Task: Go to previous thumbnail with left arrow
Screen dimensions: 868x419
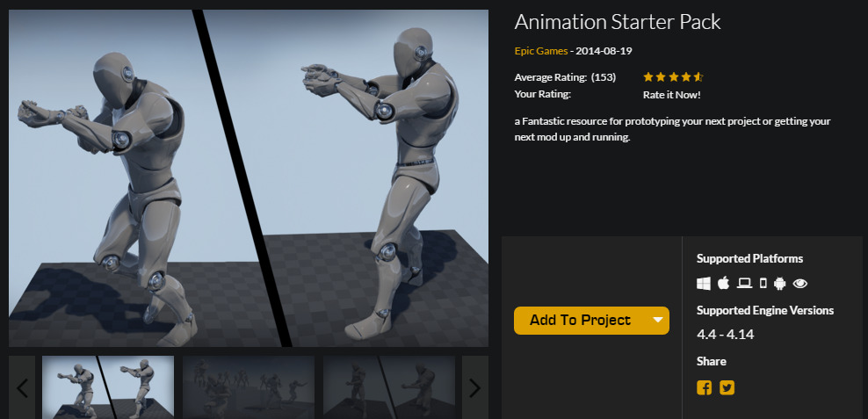Action: [x=22, y=387]
